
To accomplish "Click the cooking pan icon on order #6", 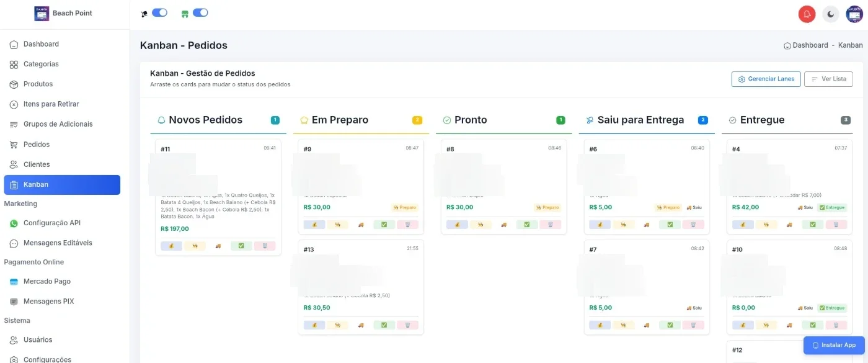I will tap(623, 225).
